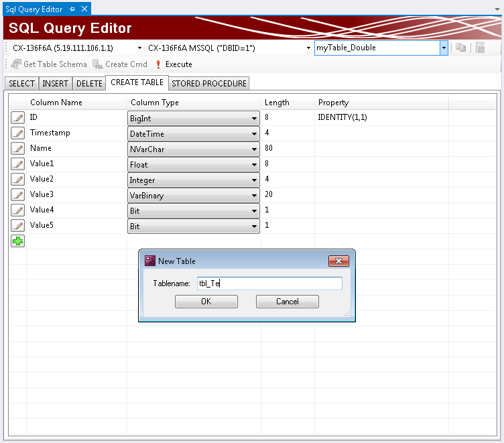This screenshot has height=443, width=504.
Task: Open the BigInt column type dropdown
Action: pyautogui.click(x=194, y=119)
